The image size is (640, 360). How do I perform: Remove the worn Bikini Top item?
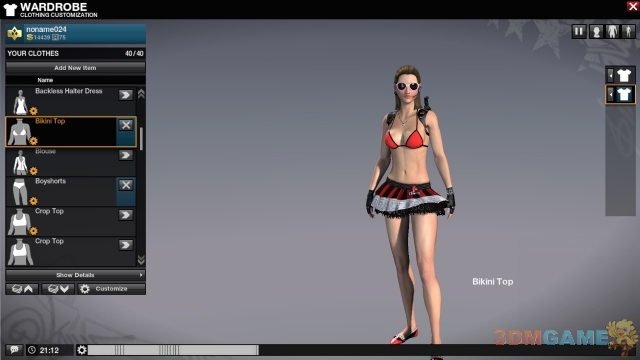click(x=126, y=125)
